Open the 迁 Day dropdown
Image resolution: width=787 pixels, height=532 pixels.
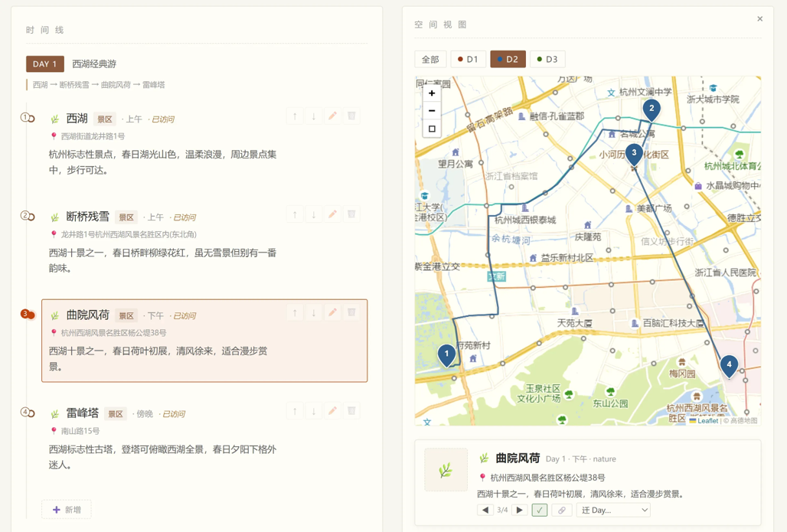point(613,510)
